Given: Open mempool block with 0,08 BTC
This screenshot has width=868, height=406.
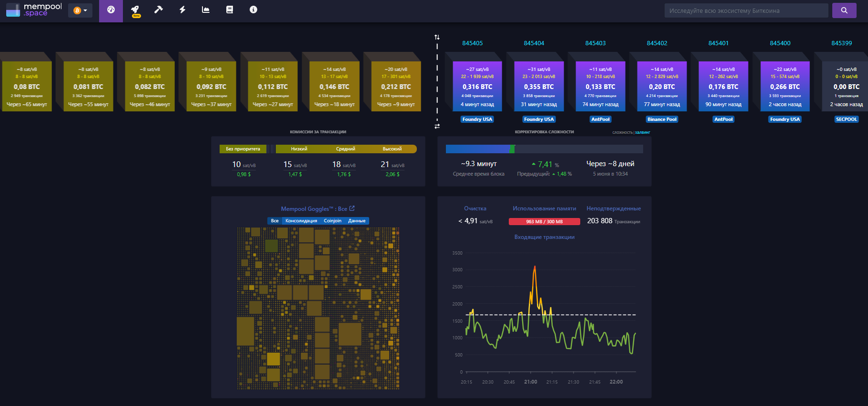Looking at the screenshot, I should (x=27, y=86).
